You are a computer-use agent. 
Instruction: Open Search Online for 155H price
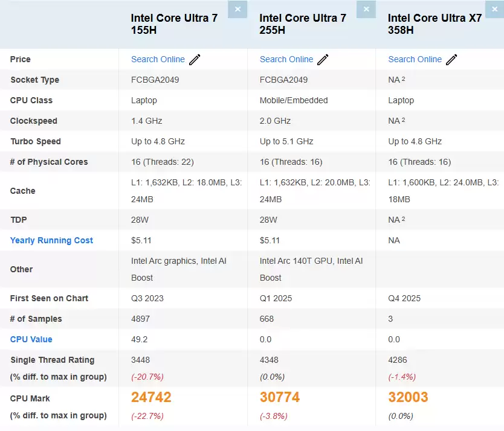pyautogui.click(x=157, y=59)
